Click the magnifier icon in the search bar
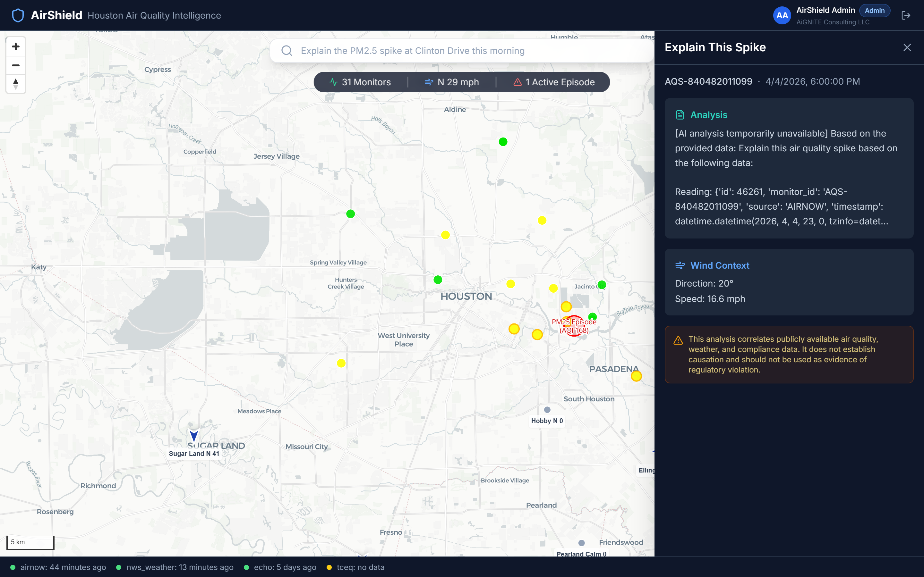924x577 pixels. [x=287, y=50]
